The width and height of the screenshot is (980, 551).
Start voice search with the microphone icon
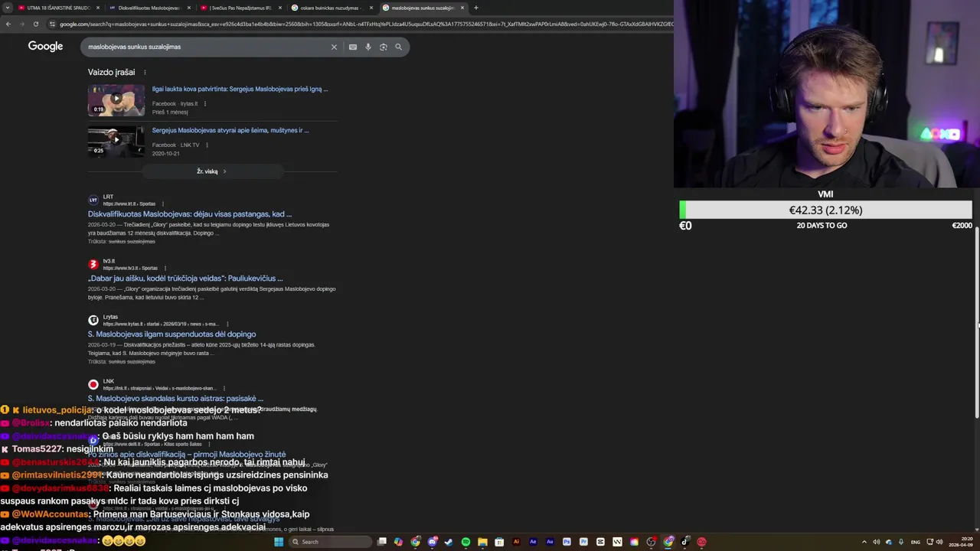pos(368,47)
